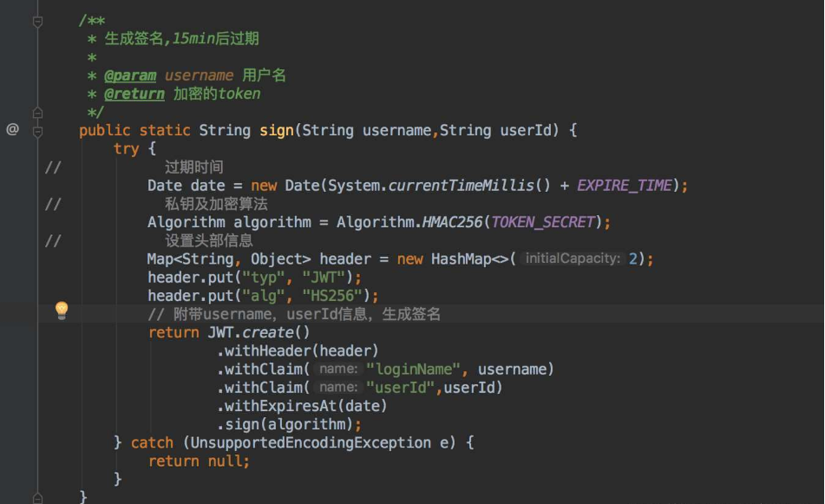This screenshot has width=825, height=504.
Task: Click the name hint before "loginName"
Action: [x=337, y=370]
